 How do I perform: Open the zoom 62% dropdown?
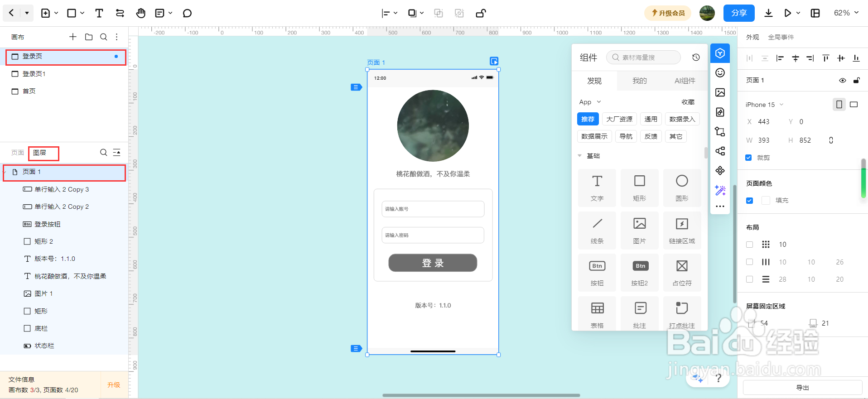846,13
